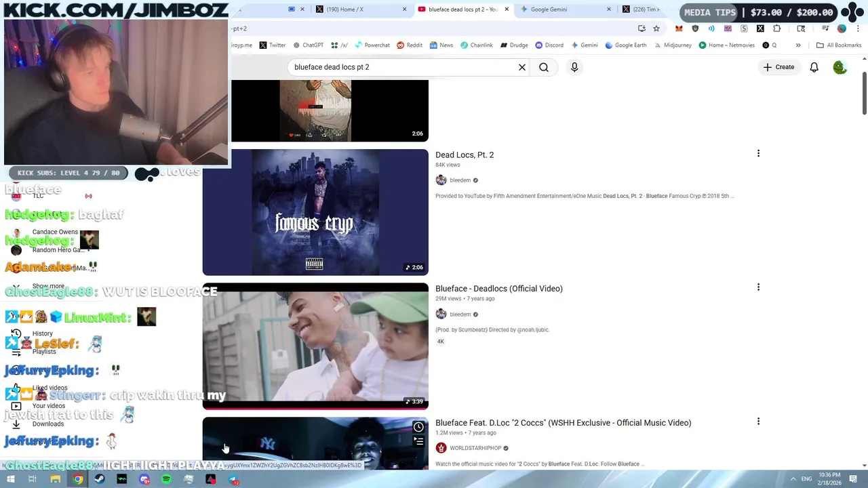The width and height of the screenshot is (868, 488).
Task: Add 2 Coccs video to queue
Action: pyautogui.click(x=418, y=441)
